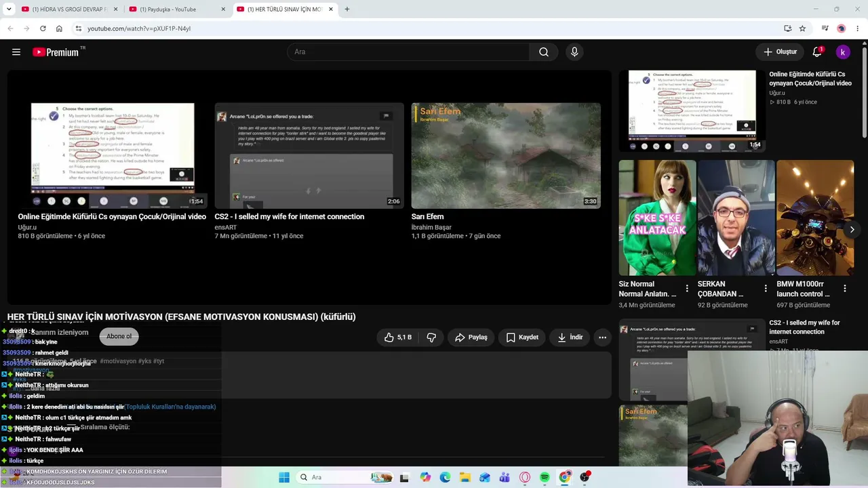868x488 pixels.
Task: Open Chrome media controls icon
Action: pos(825,28)
